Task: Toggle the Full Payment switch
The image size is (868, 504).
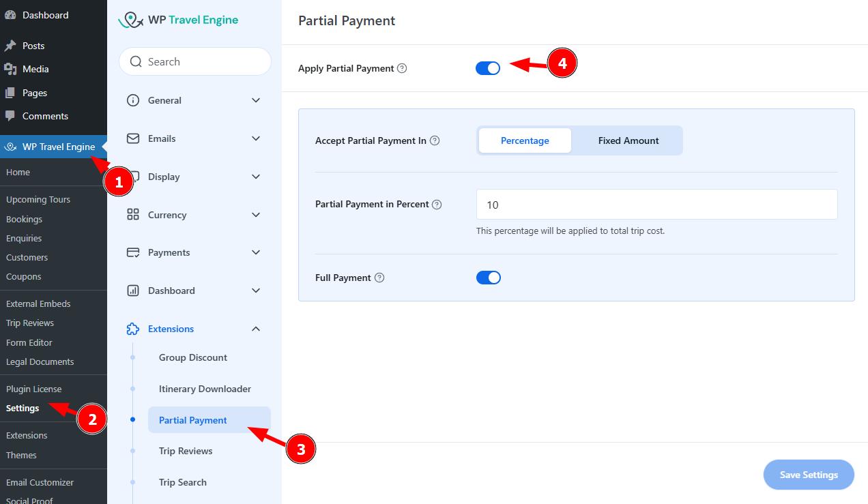Action: [488, 278]
